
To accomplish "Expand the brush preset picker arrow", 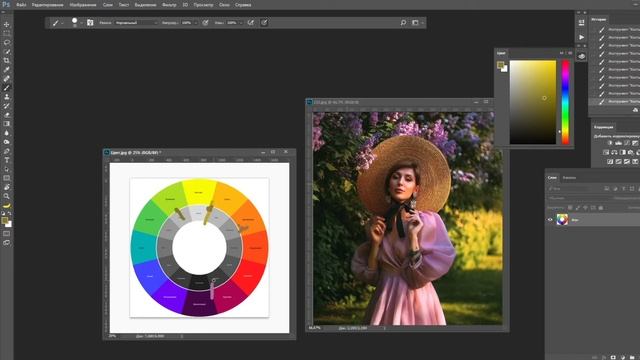I will coord(81,23).
